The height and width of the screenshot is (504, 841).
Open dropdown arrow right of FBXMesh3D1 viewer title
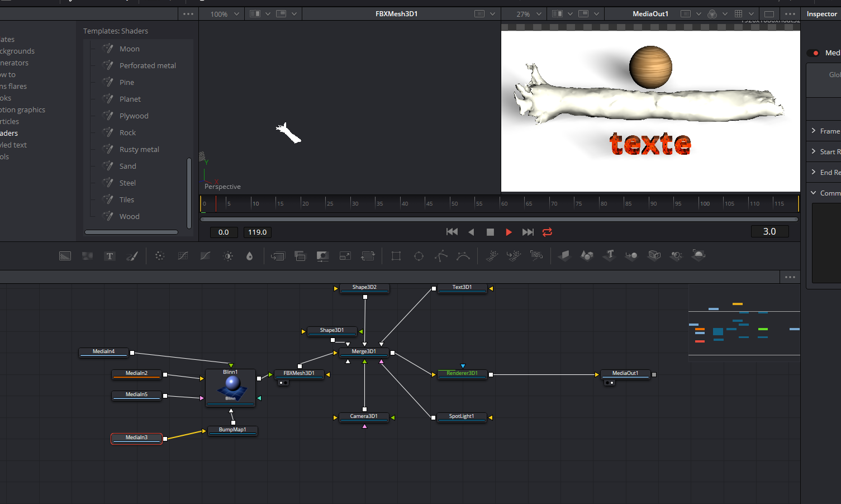493,14
